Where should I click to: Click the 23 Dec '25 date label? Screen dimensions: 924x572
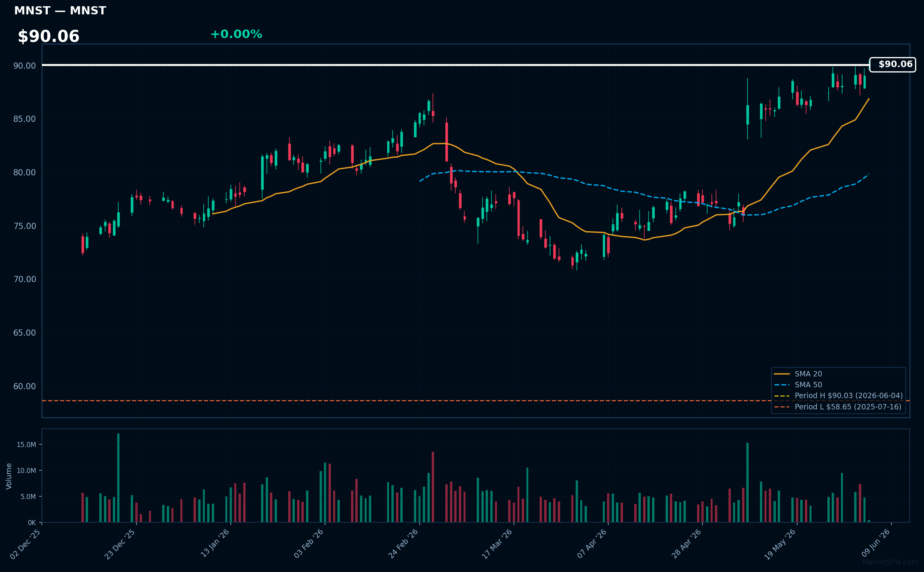pyautogui.click(x=120, y=544)
